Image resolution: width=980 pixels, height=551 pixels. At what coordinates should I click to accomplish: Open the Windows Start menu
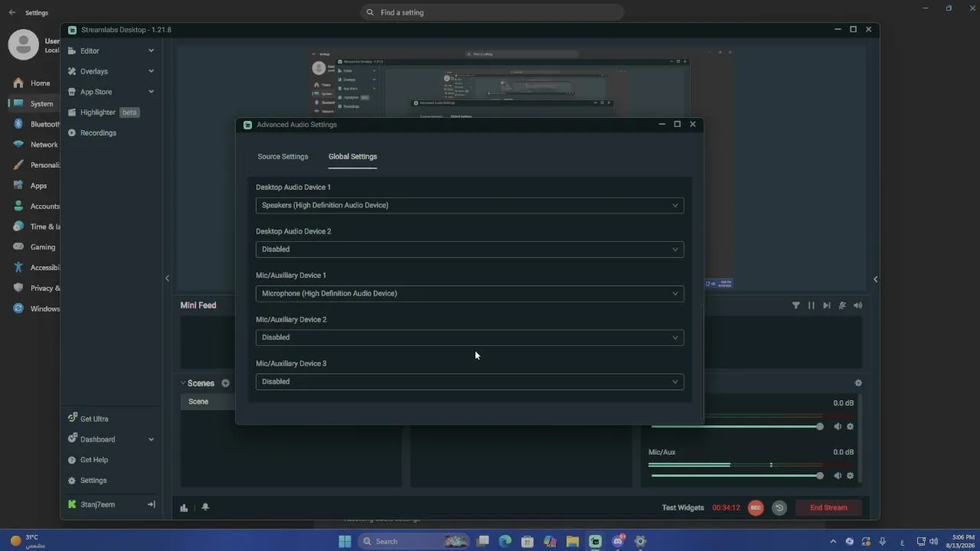(345, 541)
